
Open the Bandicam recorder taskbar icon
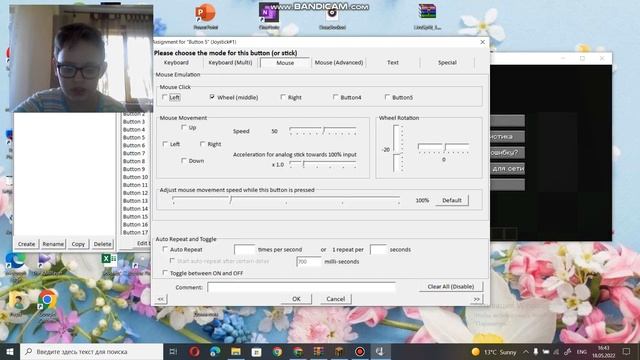pos(360,351)
